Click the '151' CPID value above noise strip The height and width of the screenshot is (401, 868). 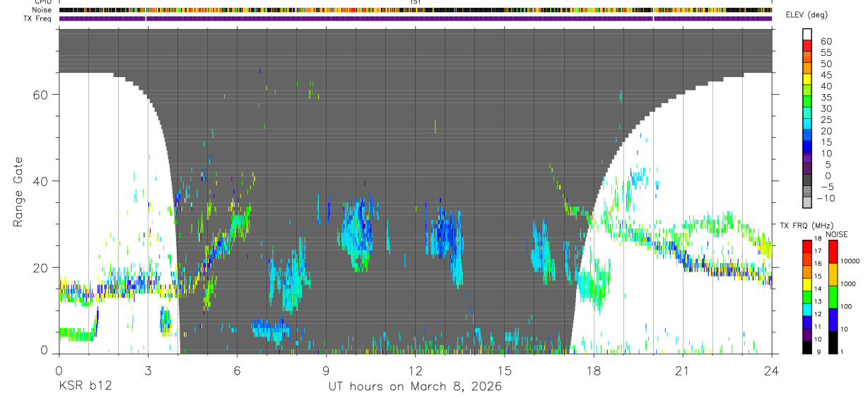(x=416, y=3)
